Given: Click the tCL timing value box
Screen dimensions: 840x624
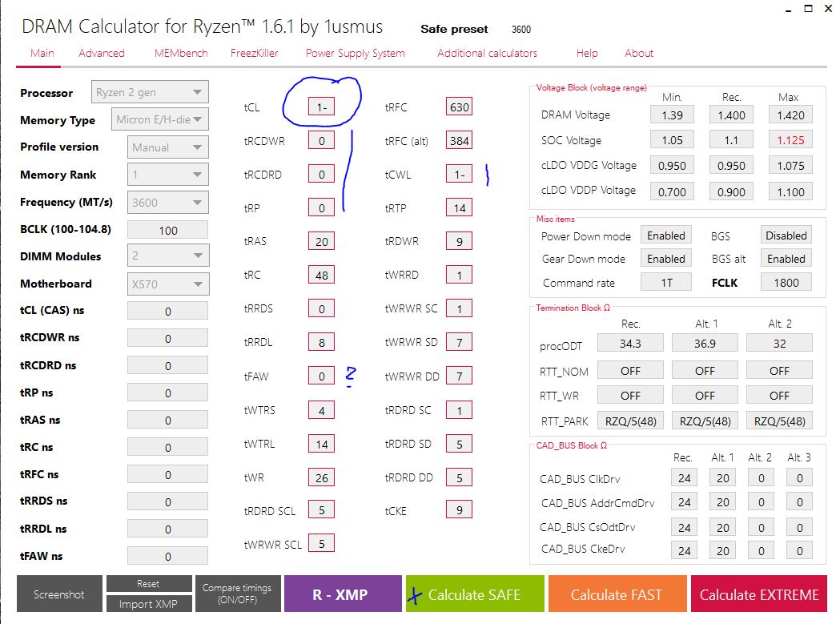Looking at the screenshot, I should point(321,107).
